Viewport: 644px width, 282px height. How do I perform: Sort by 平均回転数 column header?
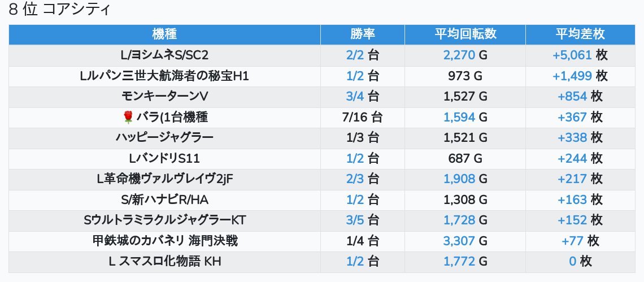click(x=465, y=34)
